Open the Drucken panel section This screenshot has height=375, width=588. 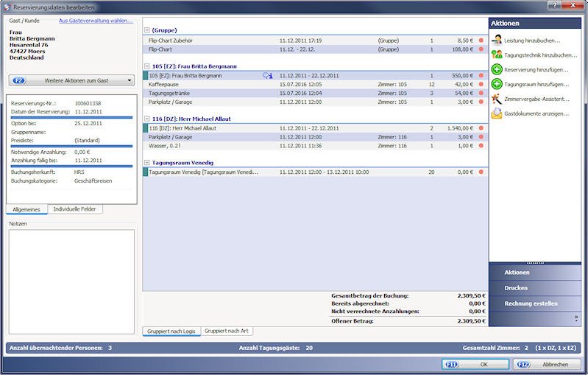point(535,288)
